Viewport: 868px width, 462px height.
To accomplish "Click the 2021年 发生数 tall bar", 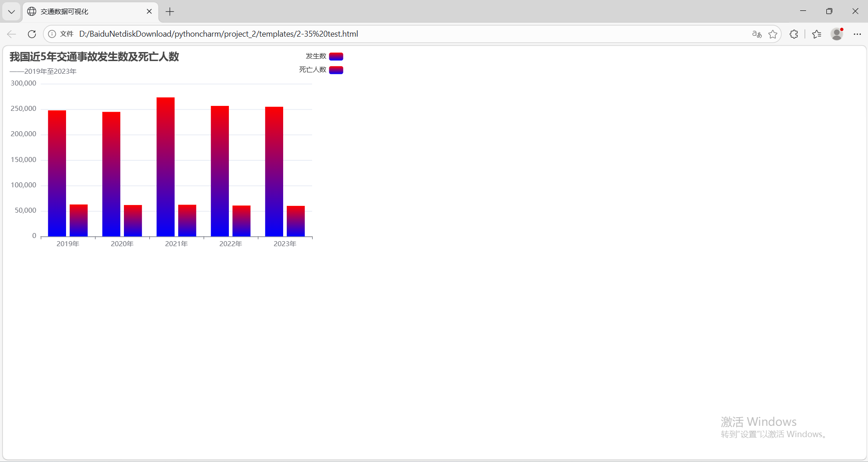I will tap(166, 167).
